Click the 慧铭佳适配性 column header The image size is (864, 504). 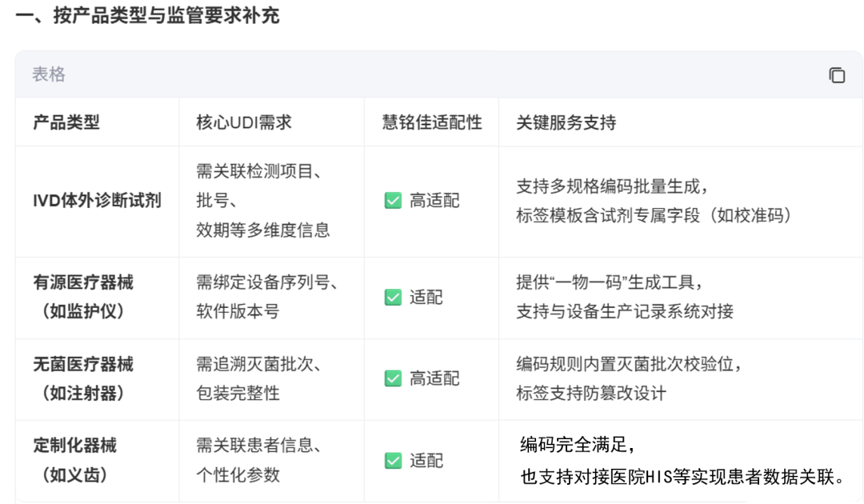tap(432, 122)
